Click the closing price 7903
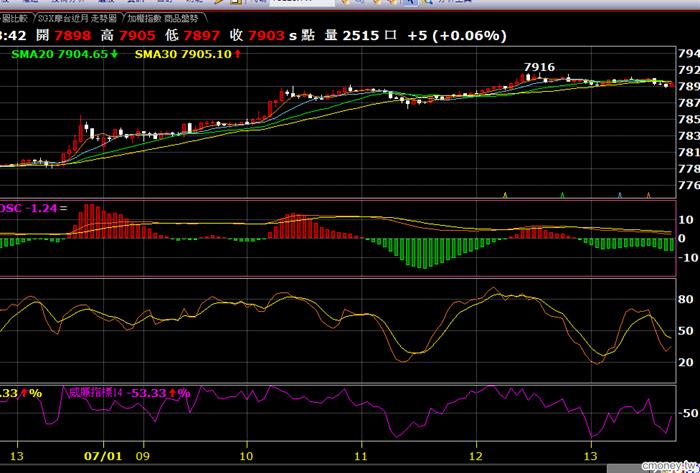The image size is (700, 473). pos(266,36)
